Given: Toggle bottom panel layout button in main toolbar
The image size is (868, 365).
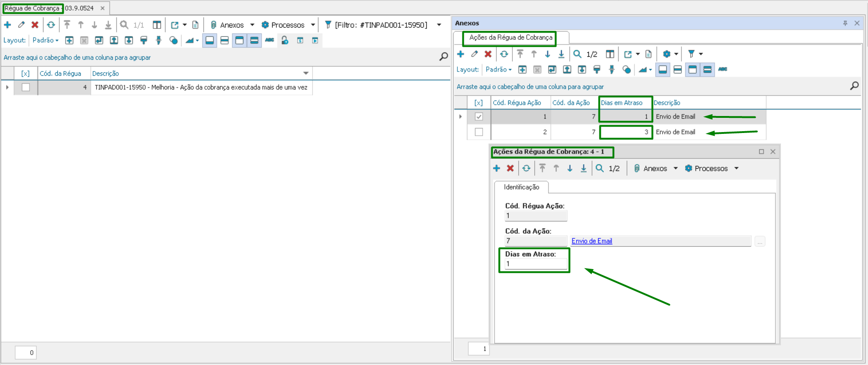Looking at the screenshot, I should [209, 40].
